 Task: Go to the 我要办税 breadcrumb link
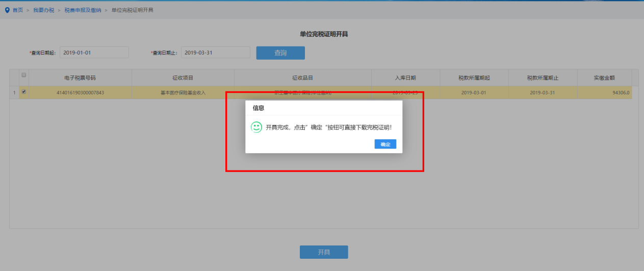44,10
